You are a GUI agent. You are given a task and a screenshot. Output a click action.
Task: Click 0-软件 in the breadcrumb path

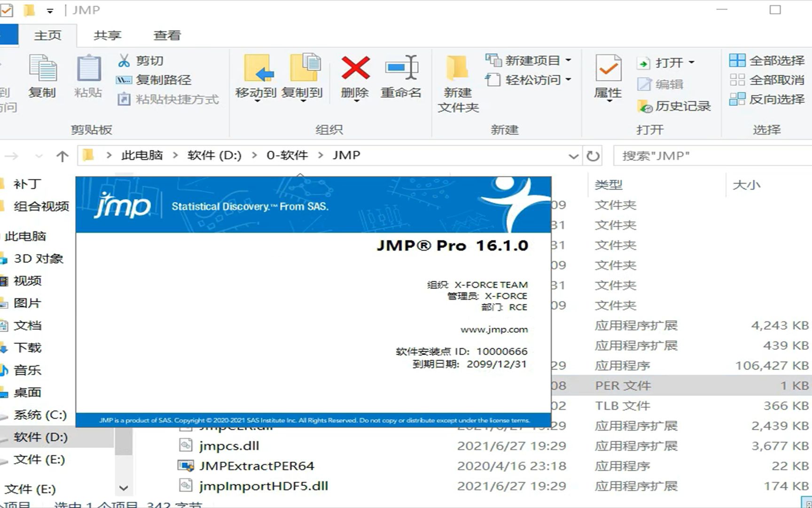[287, 155]
